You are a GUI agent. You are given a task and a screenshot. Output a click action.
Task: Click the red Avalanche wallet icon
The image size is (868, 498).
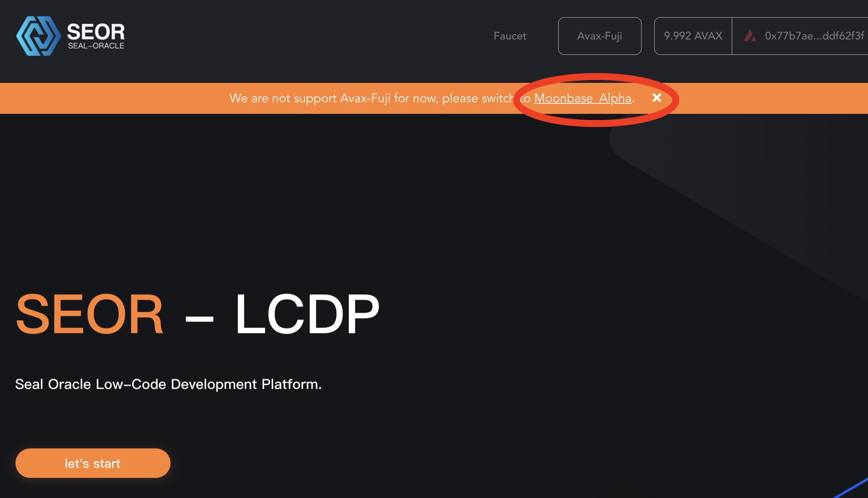coord(750,36)
